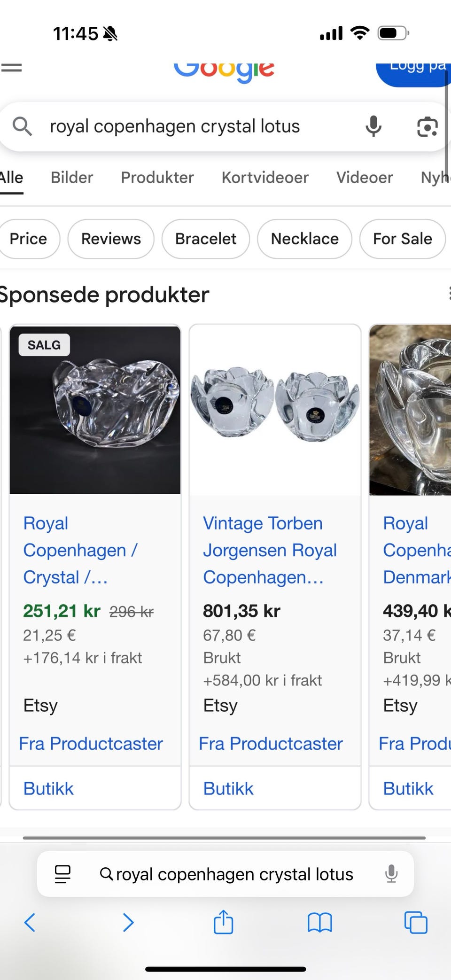Tap the page settings icon in address bar

tap(62, 874)
